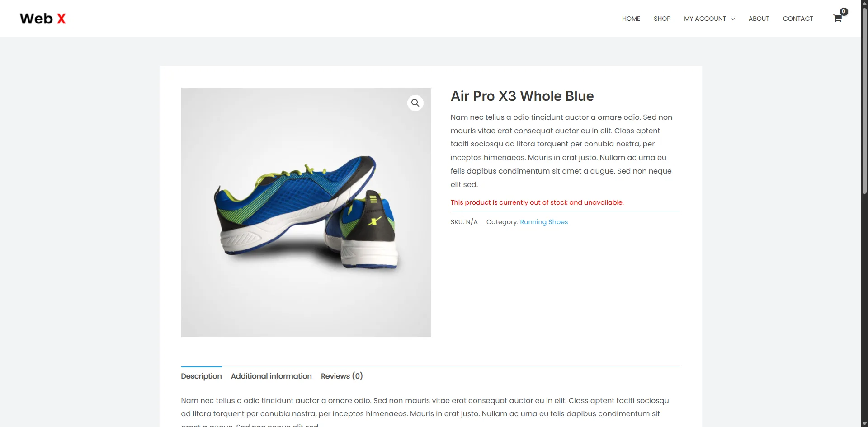Click the Air Pro X3 Whole Blue title
The image size is (868, 427).
click(x=522, y=96)
